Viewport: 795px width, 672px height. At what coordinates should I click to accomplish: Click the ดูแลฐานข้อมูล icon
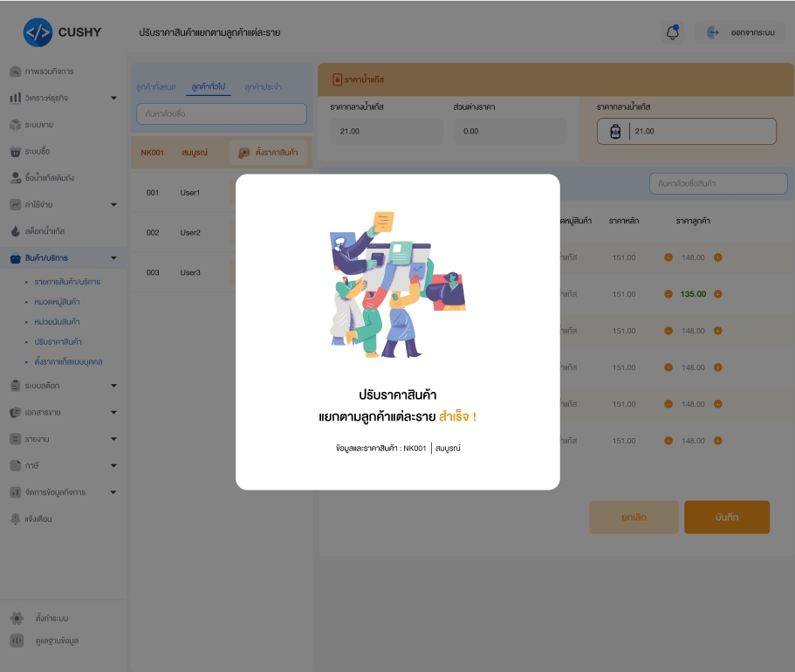click(x=17, y=641)
